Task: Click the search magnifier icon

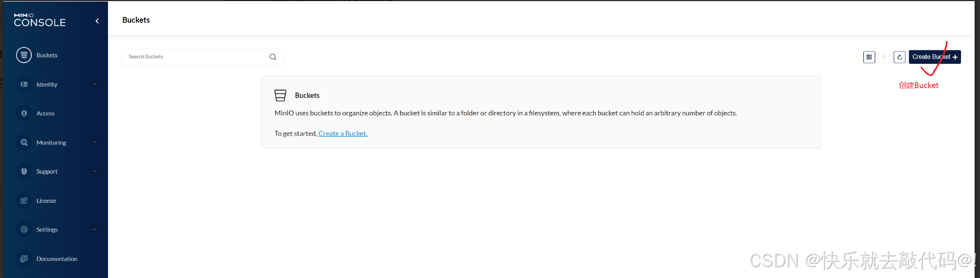Action: coord(273,57)
